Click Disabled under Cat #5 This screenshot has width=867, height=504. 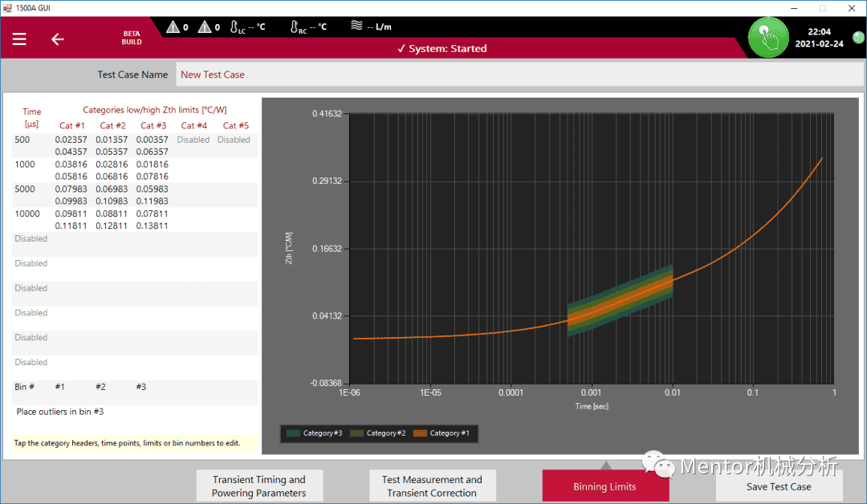tap(234, 140)
